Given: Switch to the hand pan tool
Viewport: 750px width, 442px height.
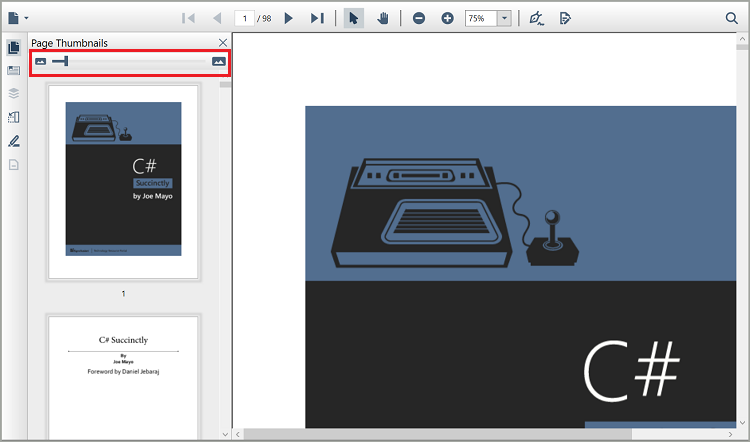Looking at the screenshot, I should [x=383, y=18].
